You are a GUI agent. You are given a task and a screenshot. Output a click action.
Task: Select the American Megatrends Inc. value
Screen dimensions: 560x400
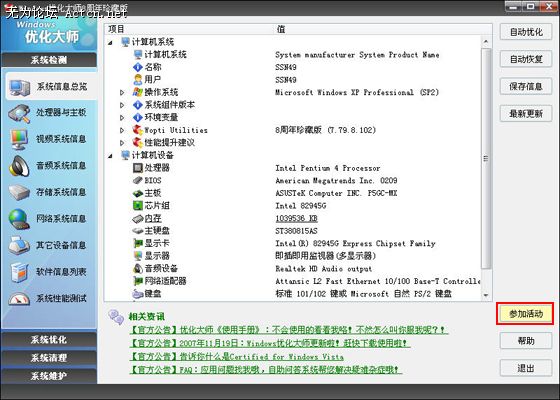coord(336,180)
